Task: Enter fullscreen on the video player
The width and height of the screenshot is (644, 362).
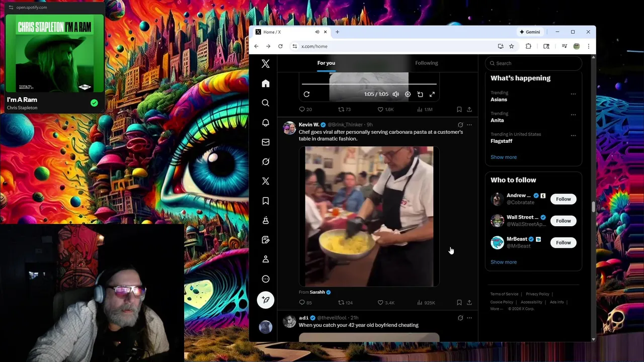Action: pos(432,94)
